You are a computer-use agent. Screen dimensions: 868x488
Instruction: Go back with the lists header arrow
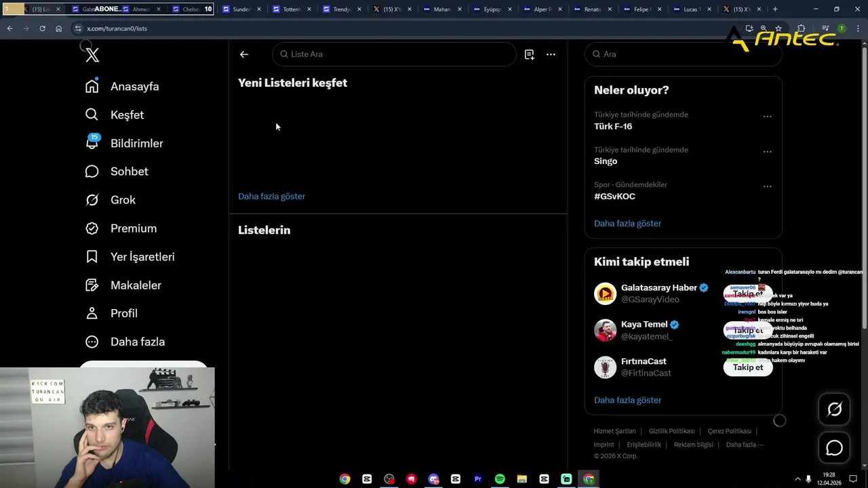pos(244,54)
